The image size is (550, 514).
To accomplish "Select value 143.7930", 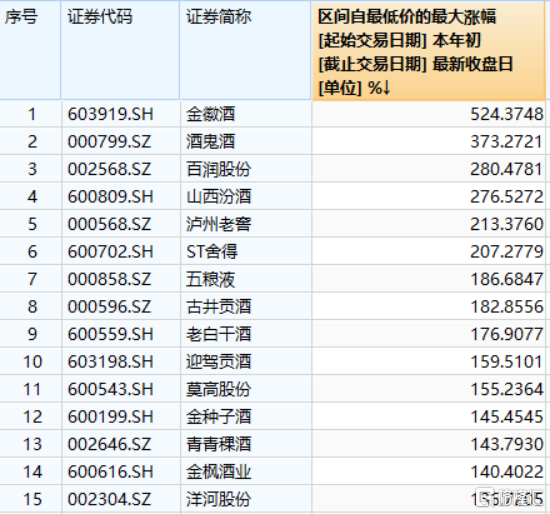I will click(507, 444).
